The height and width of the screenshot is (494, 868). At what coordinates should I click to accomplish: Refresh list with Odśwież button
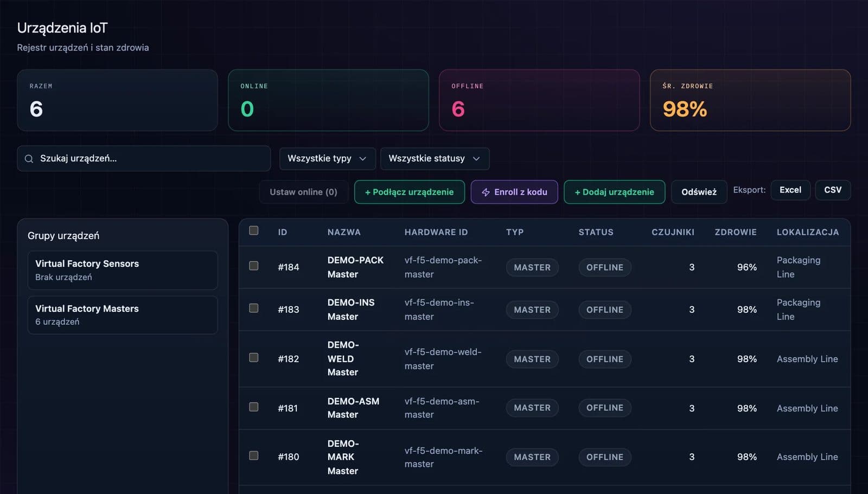pyautogui.click(x=699, y=192)
